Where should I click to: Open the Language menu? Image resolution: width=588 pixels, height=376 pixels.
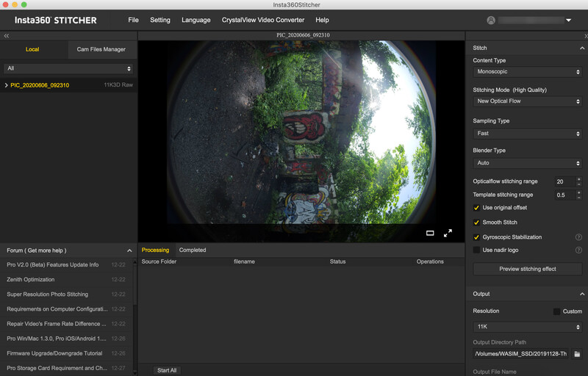196,21
